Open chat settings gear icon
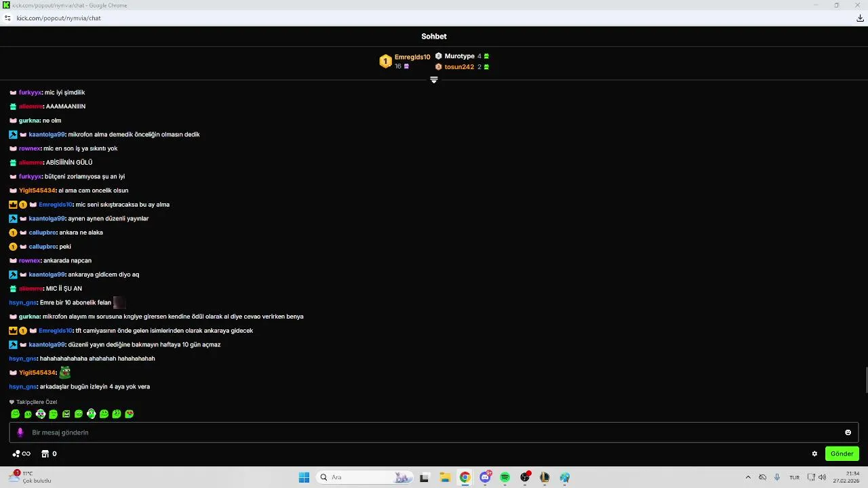Screen dimensions: 868x488 (814, 453)
